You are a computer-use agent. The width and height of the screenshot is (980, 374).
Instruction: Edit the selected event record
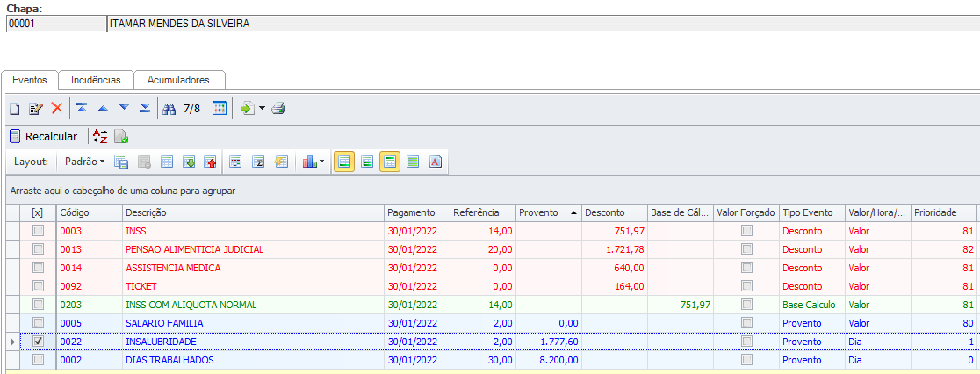coord(36,109)
